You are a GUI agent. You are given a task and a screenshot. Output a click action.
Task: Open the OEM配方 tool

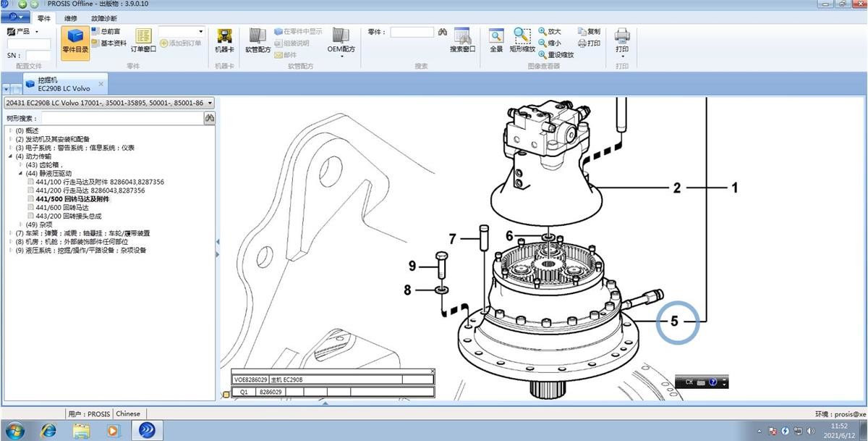point(341,42)
